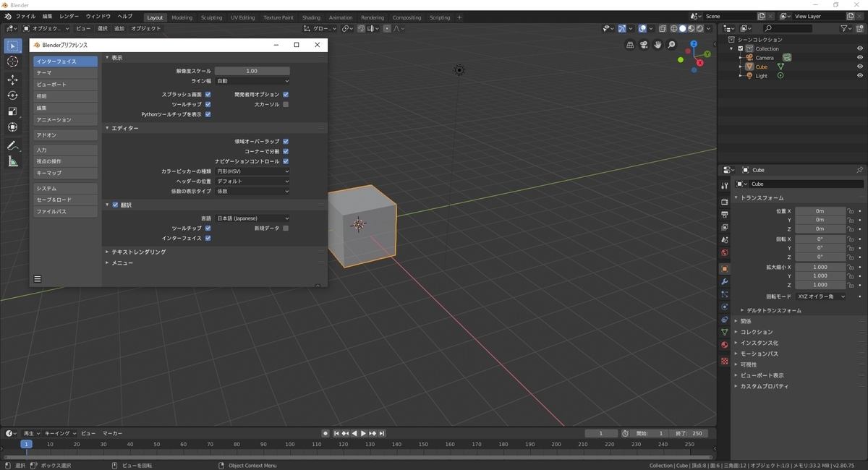This screenshot has height=470, width=868.
Task: Switch to the Sculpting workspace tab
Action: click(x=212, y=17)
